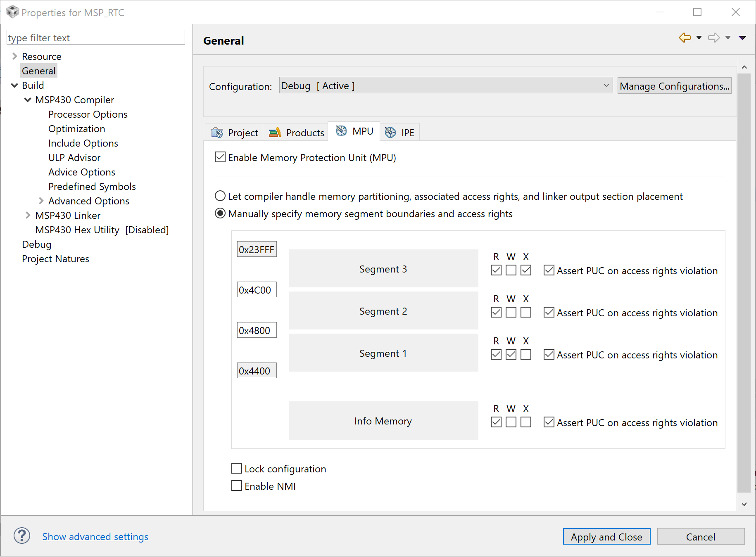
Task: Select Processor Options in the tree
Action: point(88,114)
